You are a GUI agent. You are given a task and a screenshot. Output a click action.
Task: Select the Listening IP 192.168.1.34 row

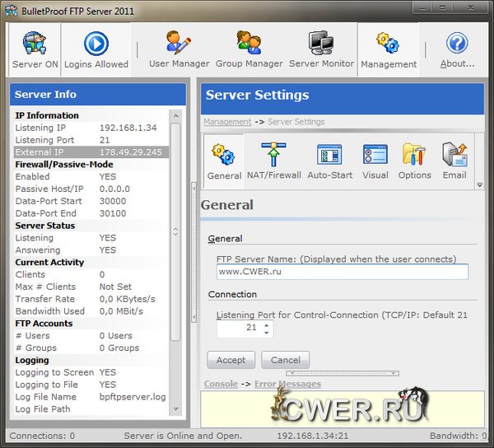click(91, 128)
